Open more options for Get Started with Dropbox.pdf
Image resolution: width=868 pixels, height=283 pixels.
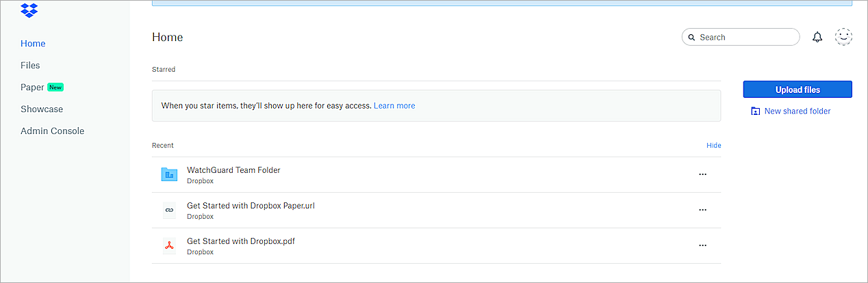[x=702, y=245]
